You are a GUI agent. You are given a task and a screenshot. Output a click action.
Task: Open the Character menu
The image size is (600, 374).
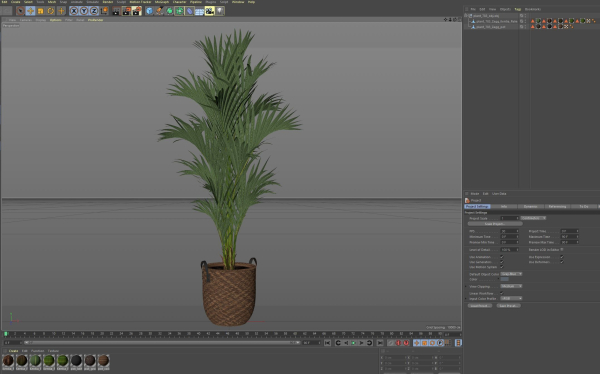pos(179,2)
